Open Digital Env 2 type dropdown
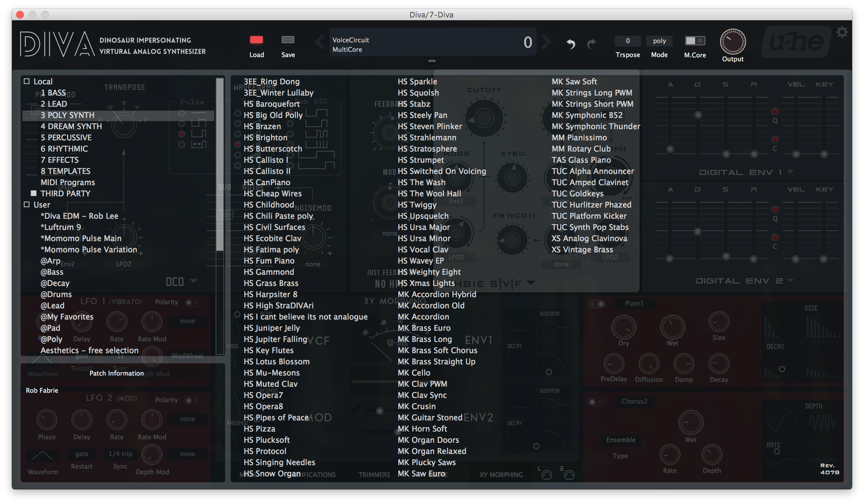The height and width of the screenshot is (504, 864). (744, 281)
